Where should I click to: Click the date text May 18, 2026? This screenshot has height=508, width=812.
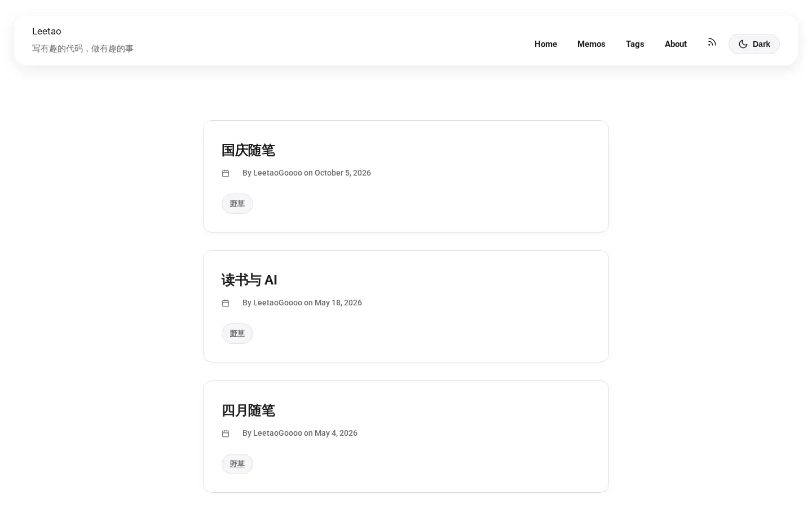coord(338,303)
